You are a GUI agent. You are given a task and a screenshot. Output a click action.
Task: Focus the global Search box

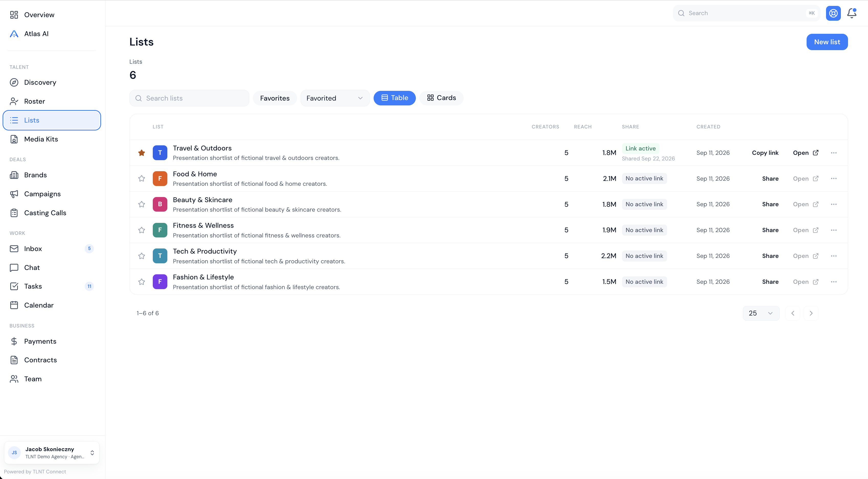pyautogui.click(x=746, y=13)
